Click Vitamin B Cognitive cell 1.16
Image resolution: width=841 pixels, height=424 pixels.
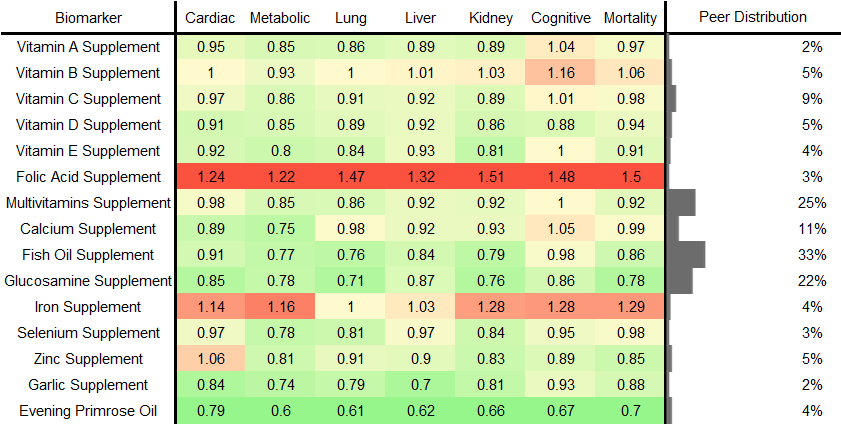coord(560,73)
